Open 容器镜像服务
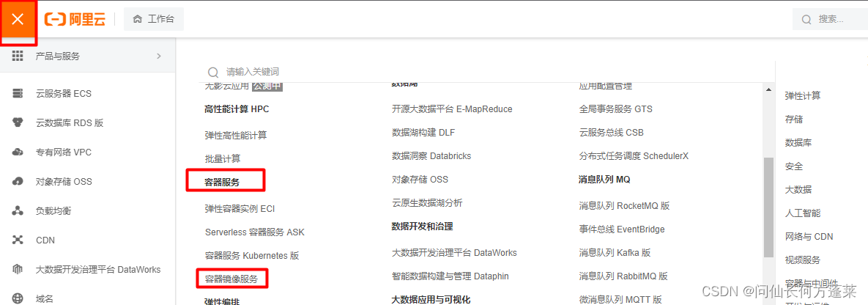The width and height of the screenshot is (868, 305). pos(231,279)
